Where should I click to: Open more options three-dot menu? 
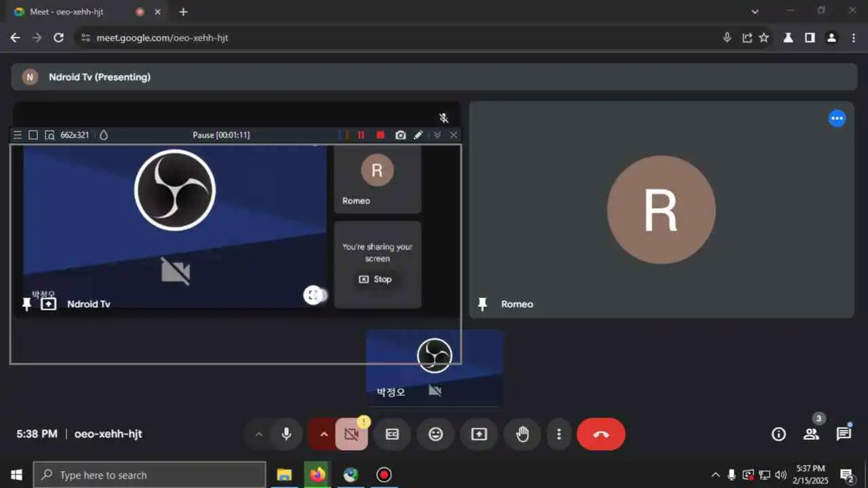[x=559, y=434]
